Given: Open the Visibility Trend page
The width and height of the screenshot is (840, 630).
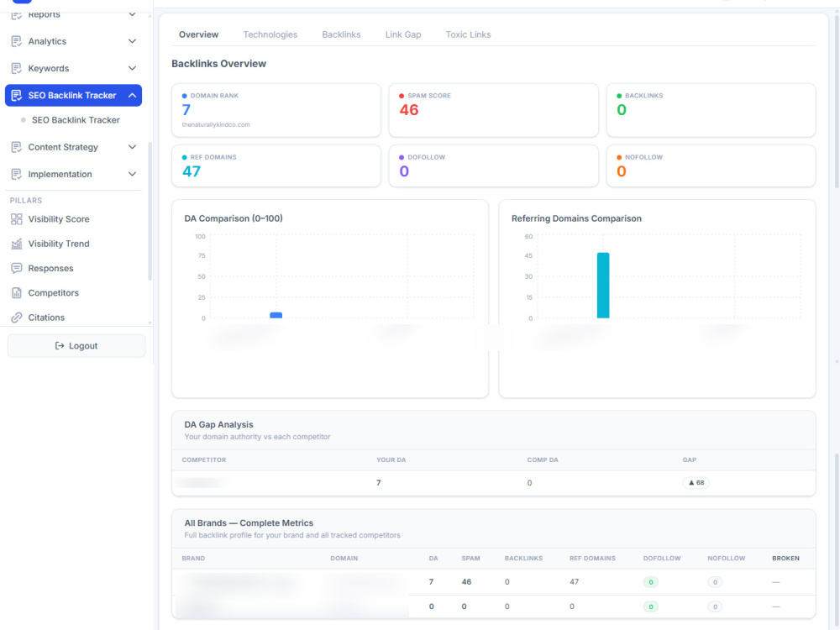Looking at the screenshot, I should tap(59, 244).
